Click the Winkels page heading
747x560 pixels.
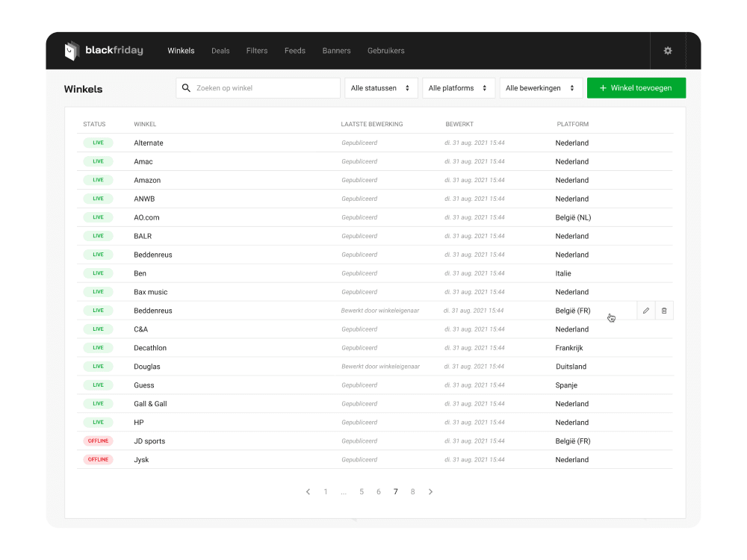[x=84, y=89]
